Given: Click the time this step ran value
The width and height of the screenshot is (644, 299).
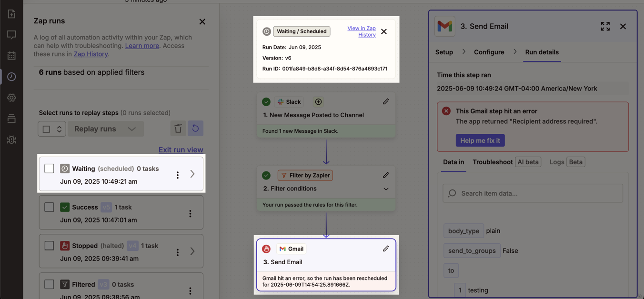Looking at the screenshot, I should tap(517, 89).
